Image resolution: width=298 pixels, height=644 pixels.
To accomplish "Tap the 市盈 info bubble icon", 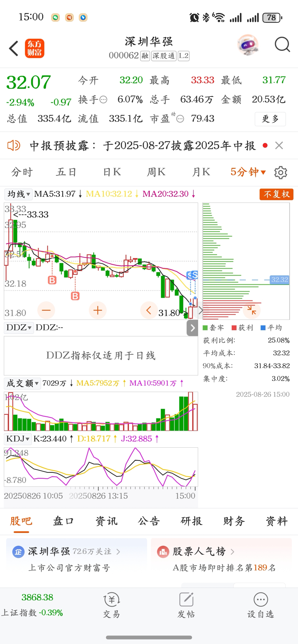I will point(180,119).
